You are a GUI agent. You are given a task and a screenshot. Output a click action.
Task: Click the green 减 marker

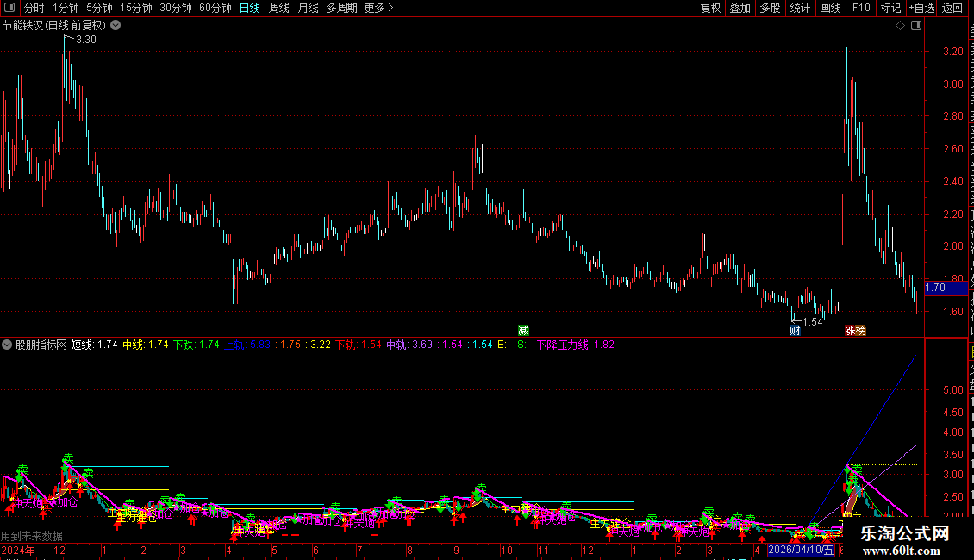pos(524,330)
